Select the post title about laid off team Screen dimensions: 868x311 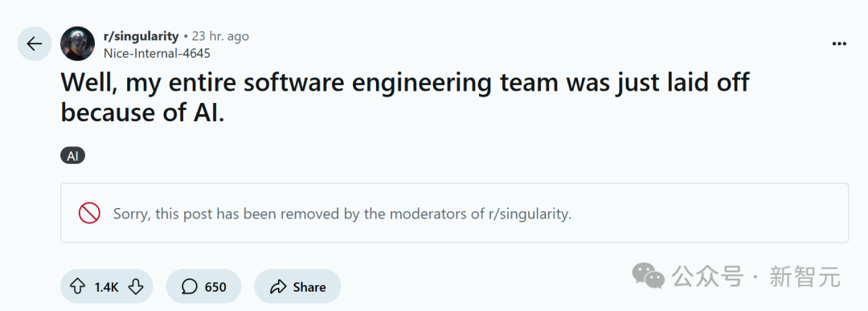click(404, 97)
